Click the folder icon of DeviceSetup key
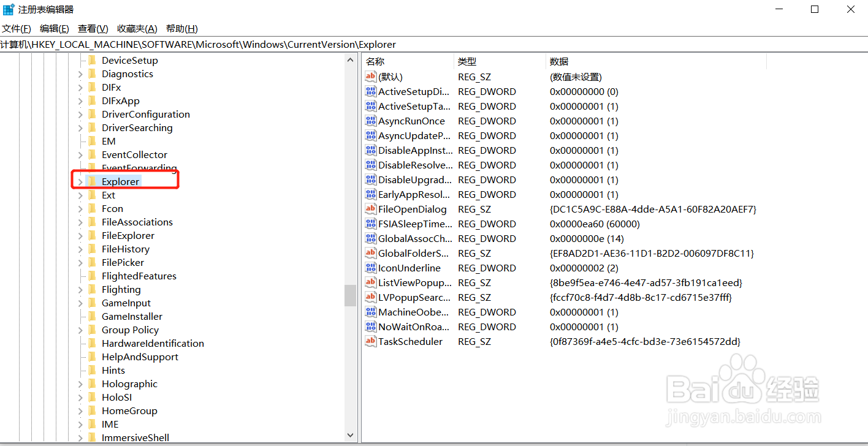Image resolution: width=868 pixels, height=446 pixels. pos(92,60)
